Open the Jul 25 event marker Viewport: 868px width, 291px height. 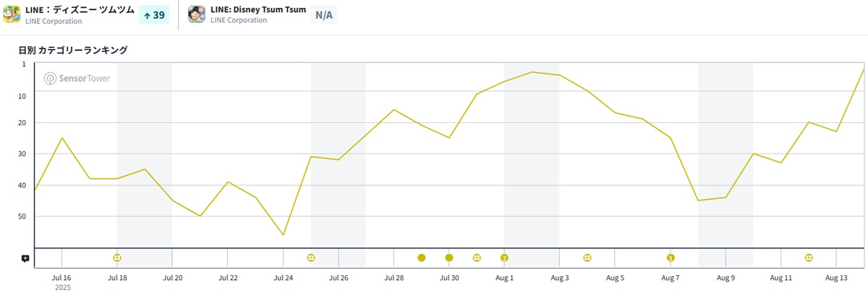(x=311, y=258)
